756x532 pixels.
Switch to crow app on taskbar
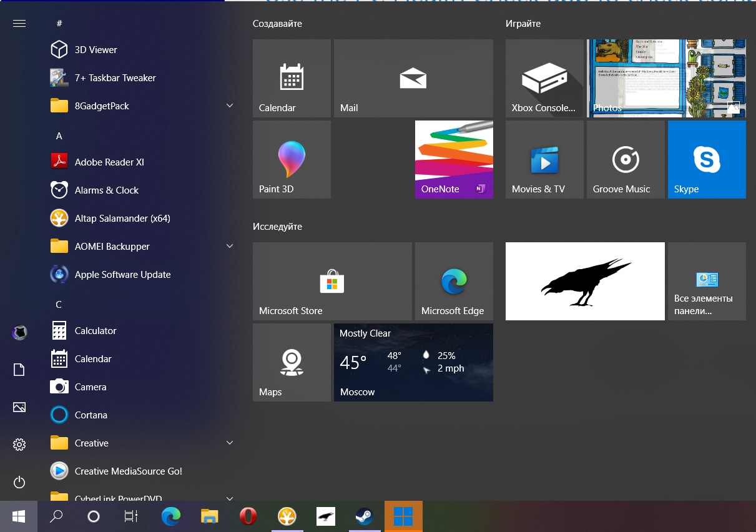pyautogui.click(x=326, y=516)
